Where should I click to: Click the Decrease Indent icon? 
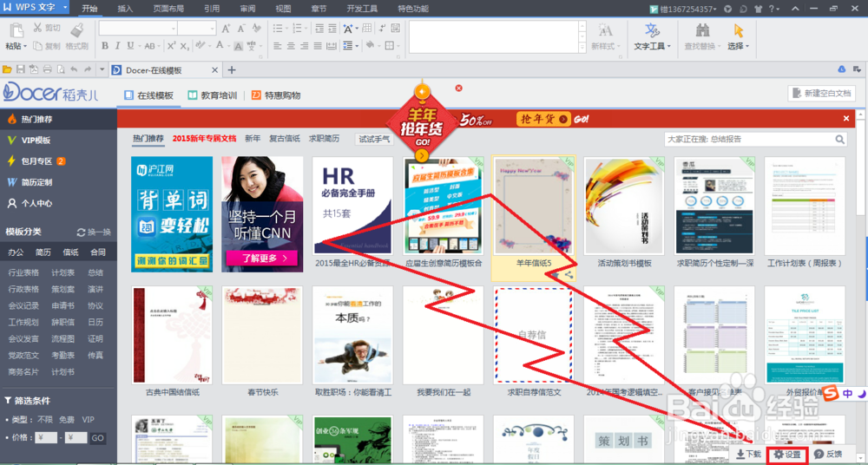[x=319, y=29]
